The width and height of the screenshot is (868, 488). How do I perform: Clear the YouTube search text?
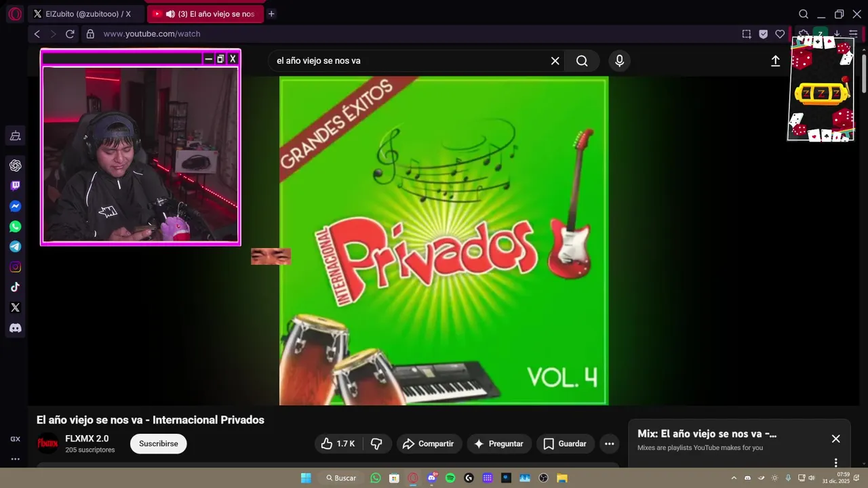pos(555,61)
